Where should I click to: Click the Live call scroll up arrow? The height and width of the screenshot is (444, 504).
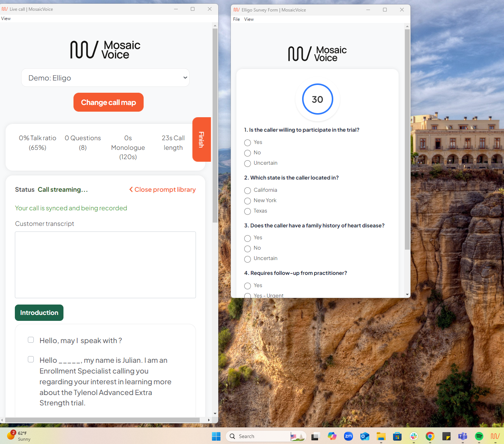(x=215, y=26)
